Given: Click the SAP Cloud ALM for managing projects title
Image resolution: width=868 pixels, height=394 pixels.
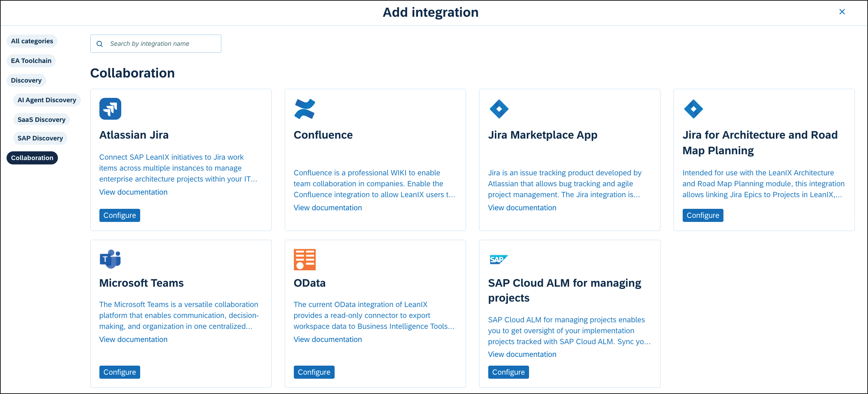Looking at the screenshot, I should [564, 290].
